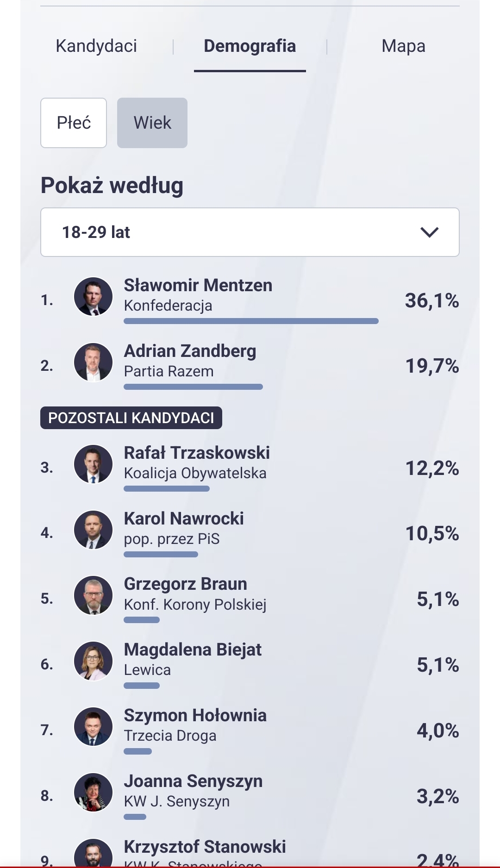The image size is (500, 868).
Task: Click the dropdown chevron arrow
Action: tap(429, 232)
